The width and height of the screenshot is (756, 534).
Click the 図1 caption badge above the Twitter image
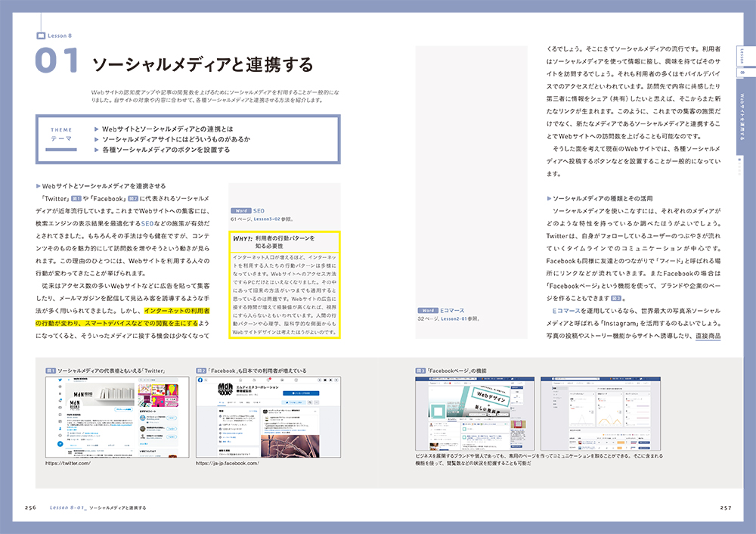coord(51,371)
